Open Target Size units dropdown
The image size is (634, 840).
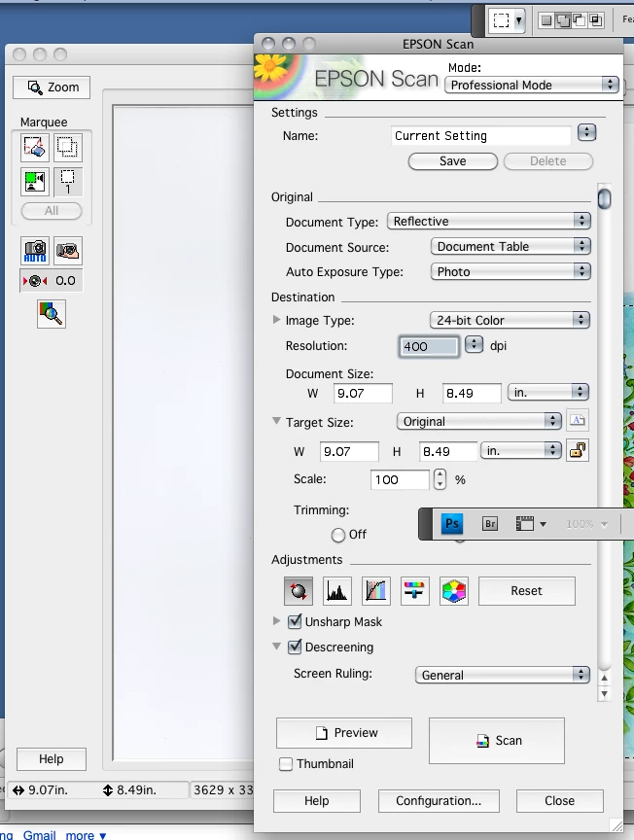(521, 450)
